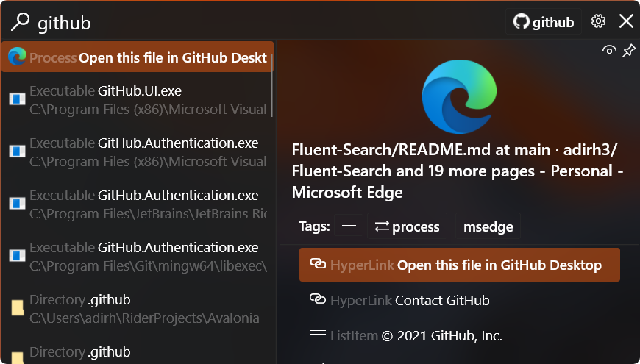Click the results list scrollbar
The height and width of the screenshot is (364, 640).
point(272,85)
